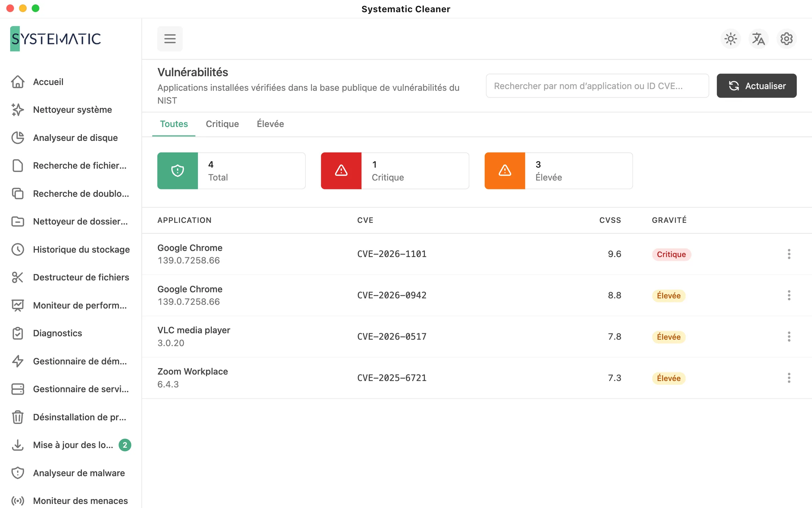Screen dimensions: 812x508
Task: Open Historique du stockage clock icon
Action: click(x=18, y=249)
